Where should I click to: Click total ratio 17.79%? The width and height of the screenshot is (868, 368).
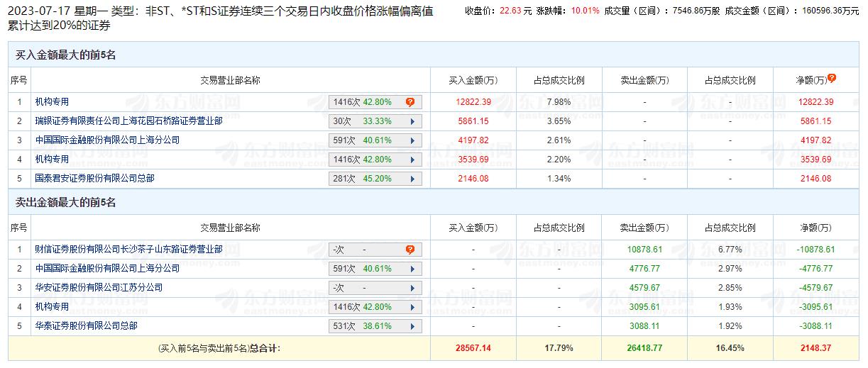click(559, 348)
